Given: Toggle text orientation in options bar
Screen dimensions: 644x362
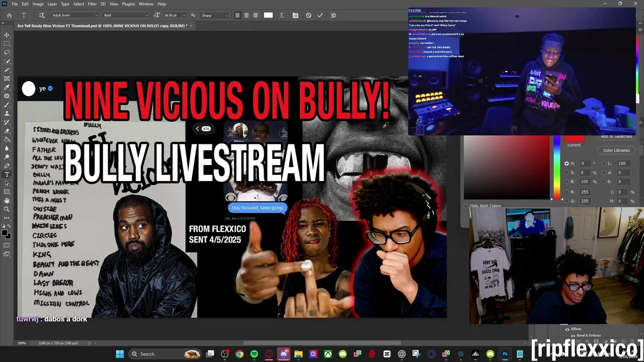Looking at the screenshot, I should 42,15.
